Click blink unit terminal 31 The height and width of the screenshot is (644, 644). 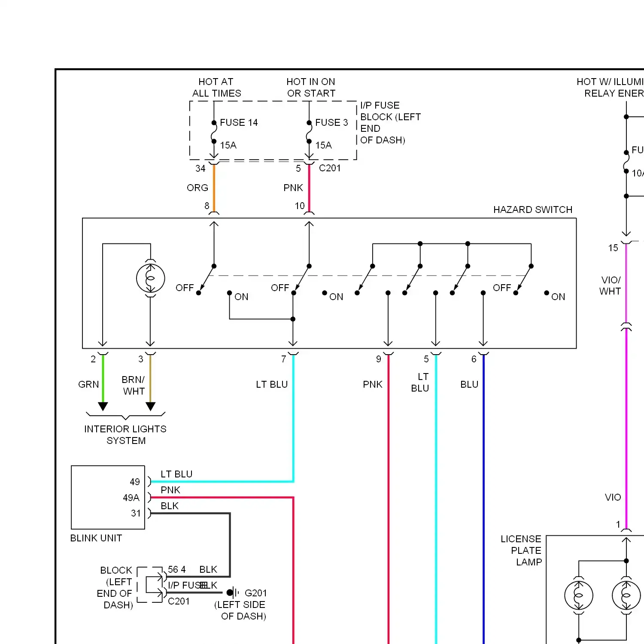136,513
